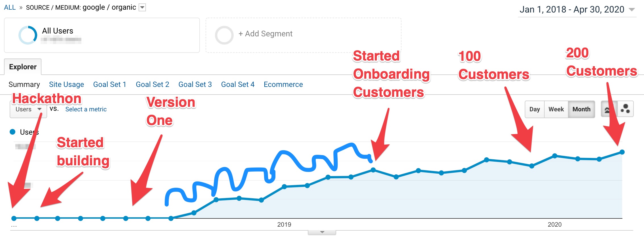This screenshot has height=242, width=644.
Task: Open Goal Set 3
Action: click(195, 84)
